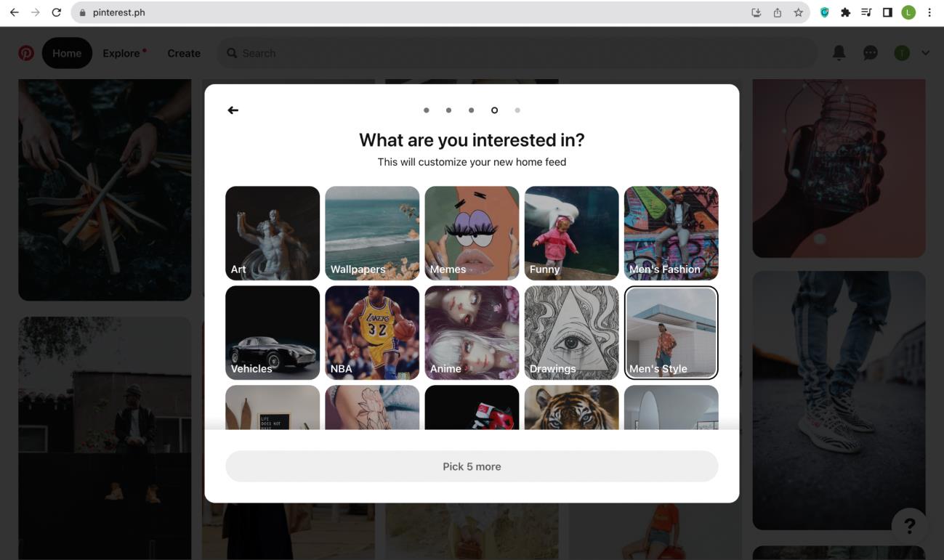Image resolution: width=944 pixels, height=560 pixels.
Task: Click the back arrow in the dialog
Action: (233, 110)
